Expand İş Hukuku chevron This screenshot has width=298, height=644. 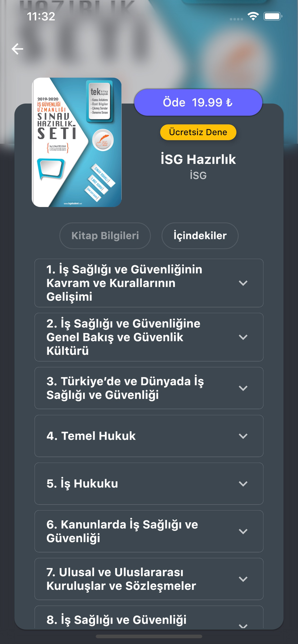coord(243,484)
